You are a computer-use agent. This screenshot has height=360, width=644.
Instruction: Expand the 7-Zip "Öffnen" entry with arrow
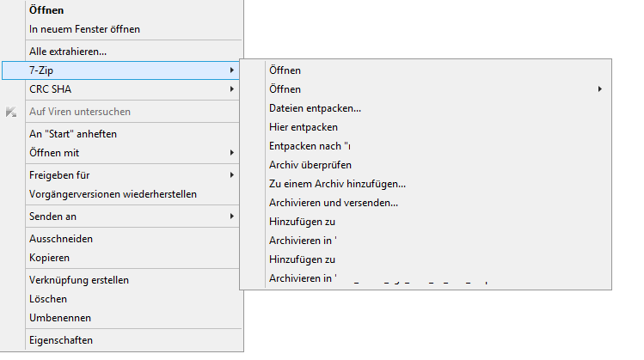coord(599,89)
